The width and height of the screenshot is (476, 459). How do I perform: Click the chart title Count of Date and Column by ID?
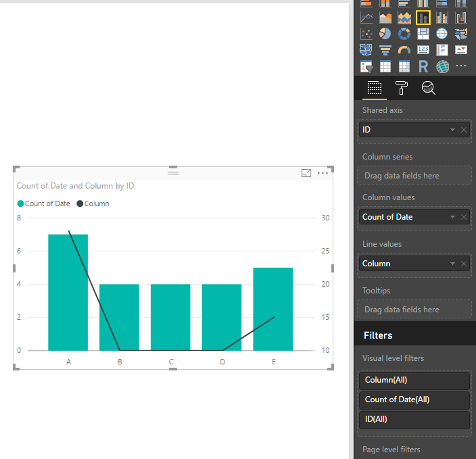tap(75, 186)
